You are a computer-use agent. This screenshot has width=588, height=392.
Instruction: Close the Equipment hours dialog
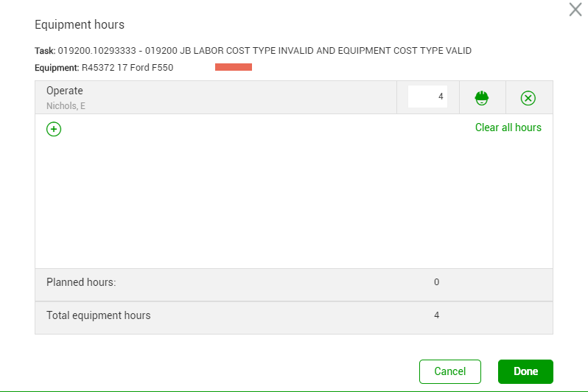(575, 10)
